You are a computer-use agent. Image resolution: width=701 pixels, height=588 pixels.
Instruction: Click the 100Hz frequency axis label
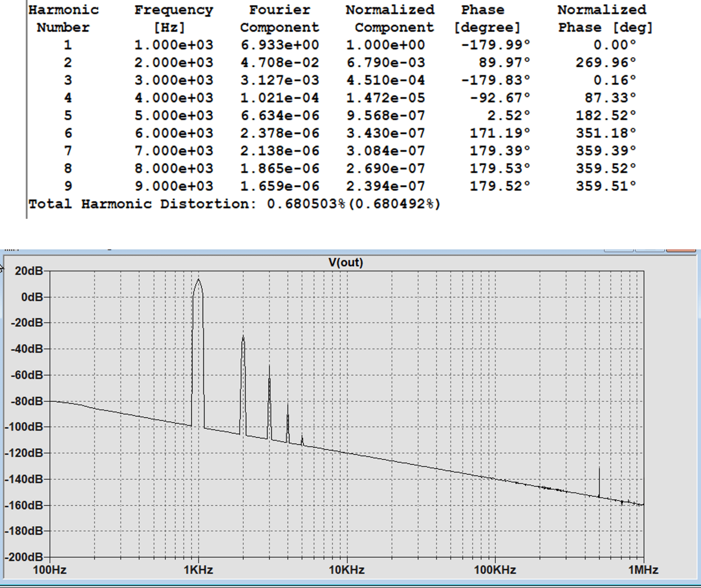coord(50,570)
